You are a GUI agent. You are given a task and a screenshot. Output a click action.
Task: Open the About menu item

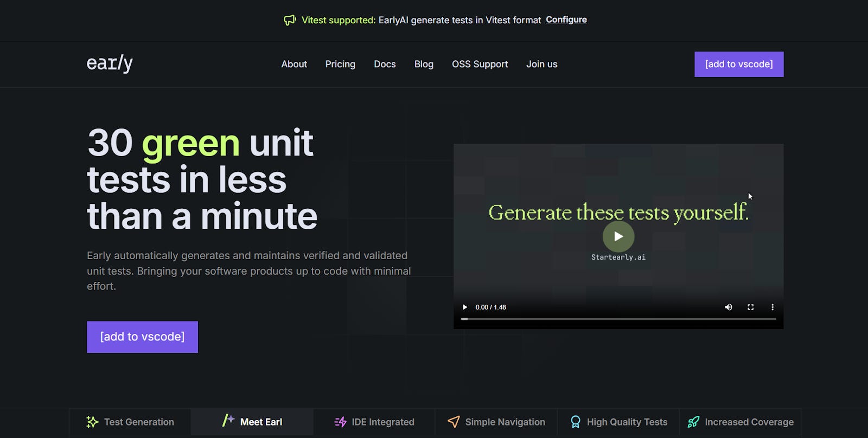pos(294,64)
